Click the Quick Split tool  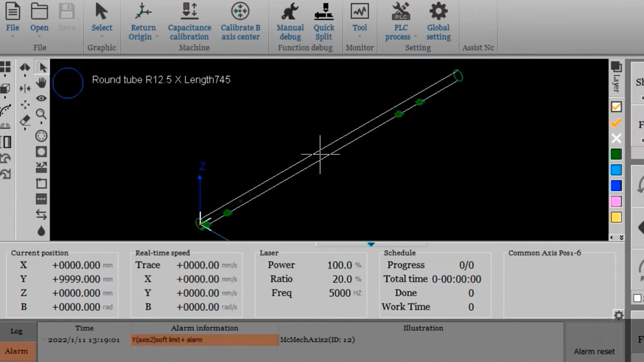coord(324,11)
